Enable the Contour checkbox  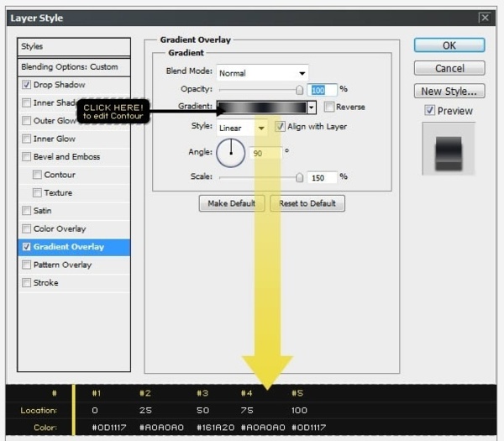tap(37, 175)
